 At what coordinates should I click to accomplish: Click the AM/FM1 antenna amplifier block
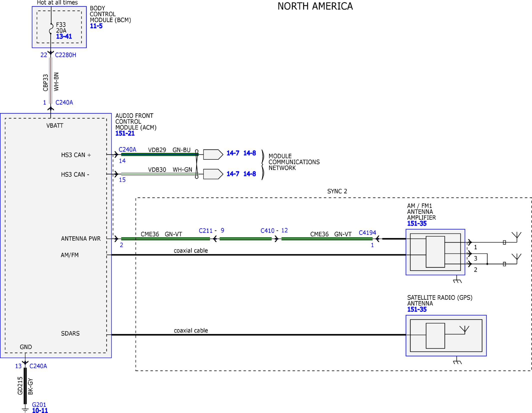pyautogui.click(x=435, y=252)
